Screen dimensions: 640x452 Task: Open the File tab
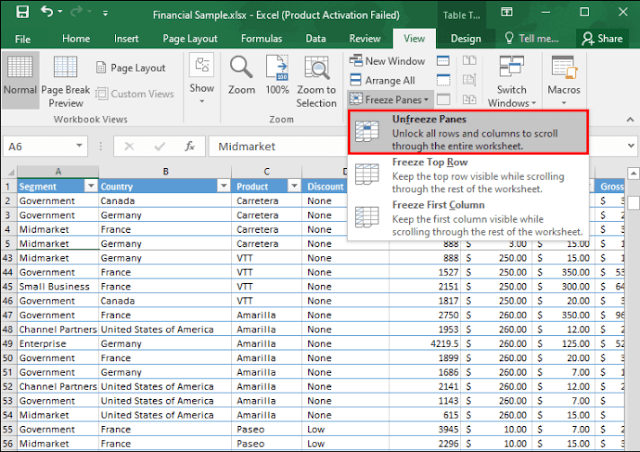coord(22,39)
